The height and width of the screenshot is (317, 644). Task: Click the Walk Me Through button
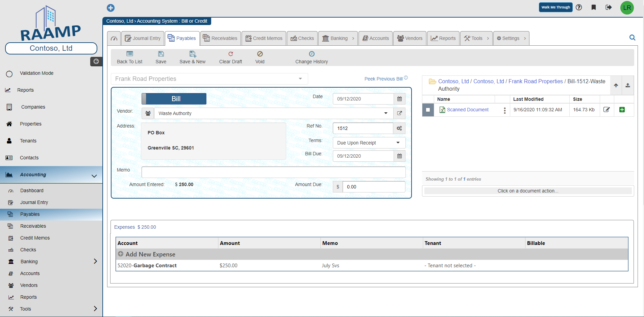pos(555,7)
